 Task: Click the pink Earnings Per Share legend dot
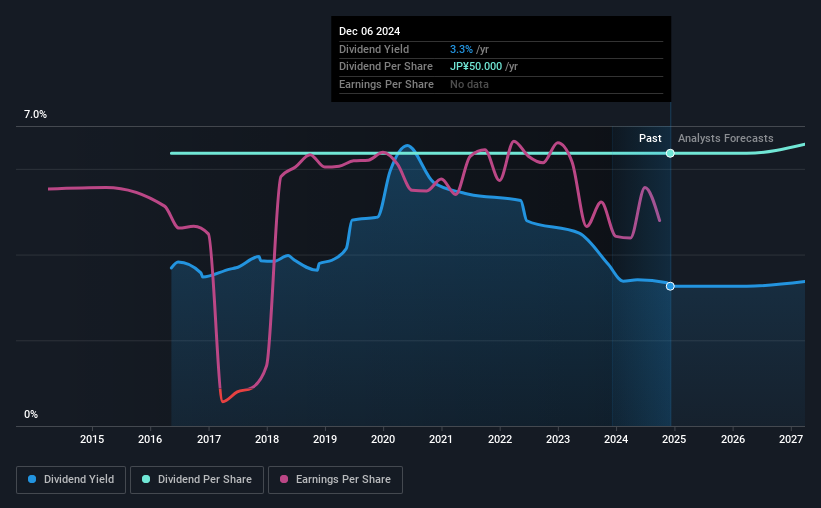point(284,479)
